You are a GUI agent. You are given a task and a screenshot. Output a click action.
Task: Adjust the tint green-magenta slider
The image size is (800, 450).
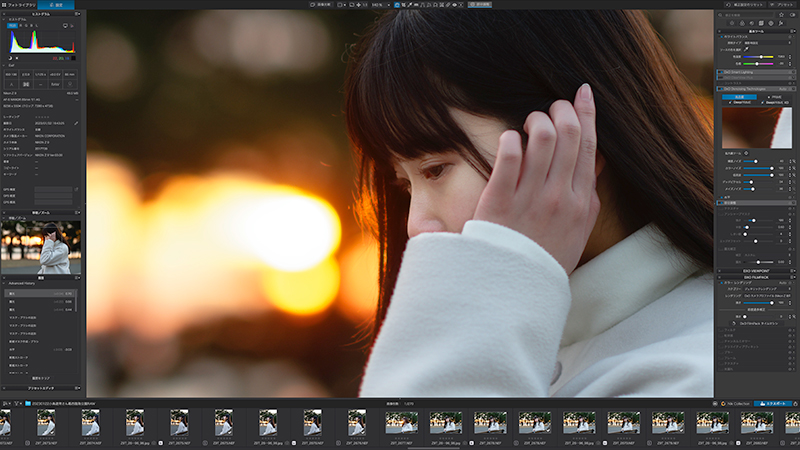[x=758, y=64]
